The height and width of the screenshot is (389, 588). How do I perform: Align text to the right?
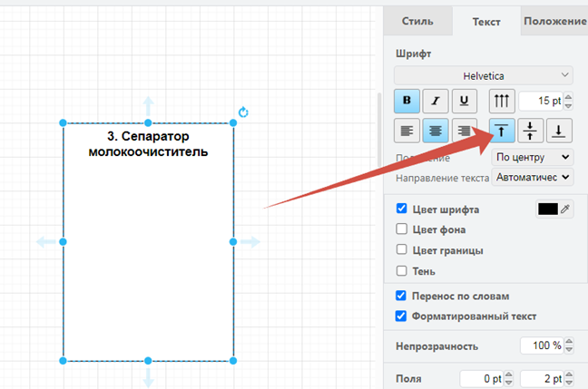tap(465, 131)
